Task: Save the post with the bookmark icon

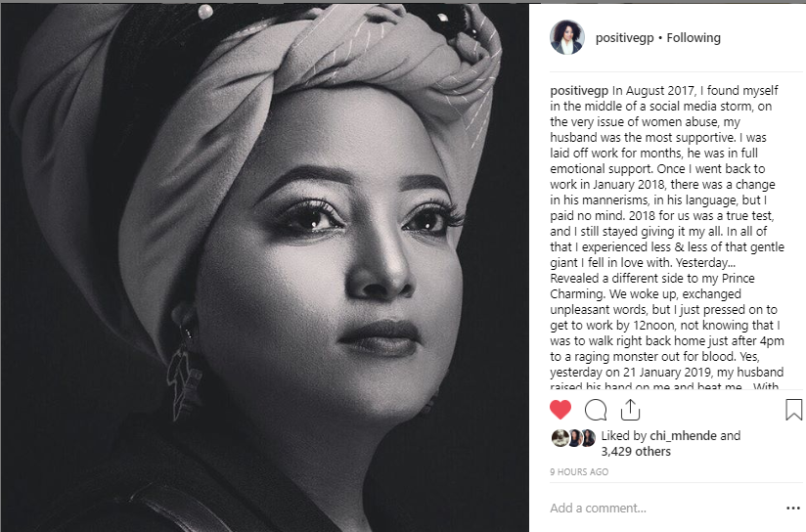Action: pyautogui.click(x=793, y=410)
